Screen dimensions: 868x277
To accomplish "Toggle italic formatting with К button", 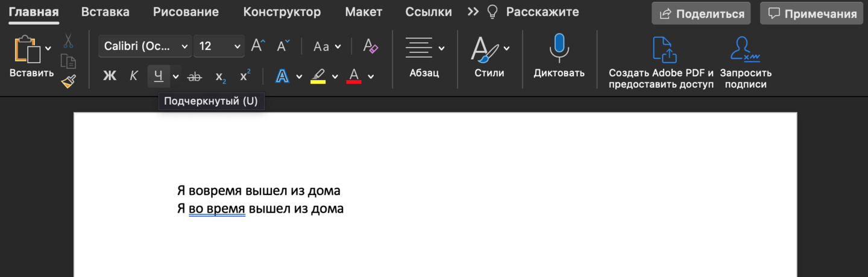I will coord(134,76).
